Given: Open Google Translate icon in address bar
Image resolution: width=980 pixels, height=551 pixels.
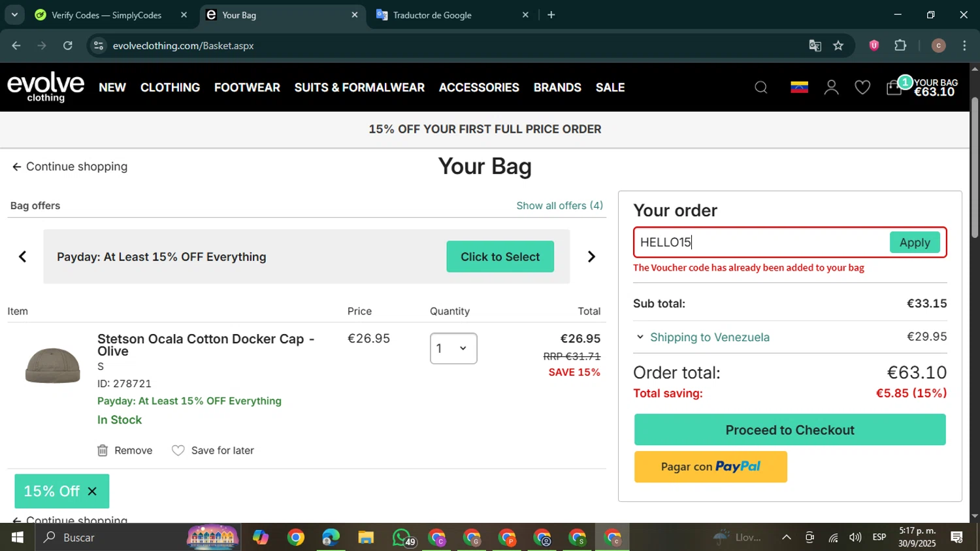Looking at the screenshot, I should [x=815, y=46].
